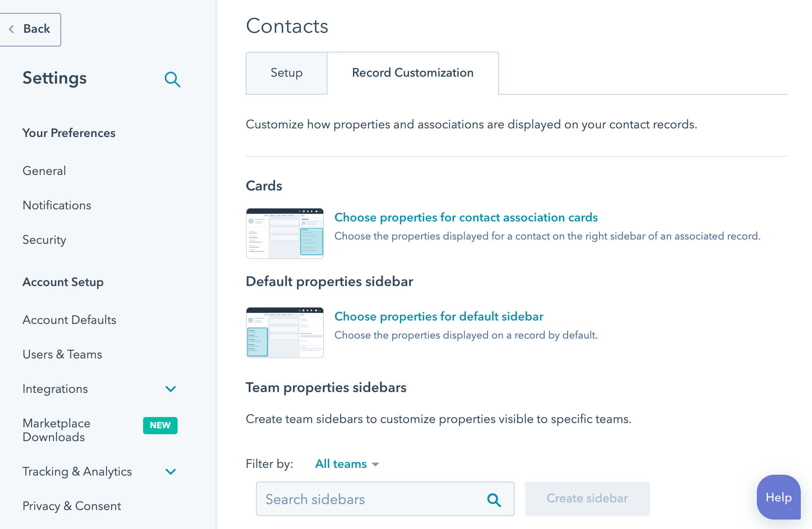Select the Record Customization tab

(412, 73)
